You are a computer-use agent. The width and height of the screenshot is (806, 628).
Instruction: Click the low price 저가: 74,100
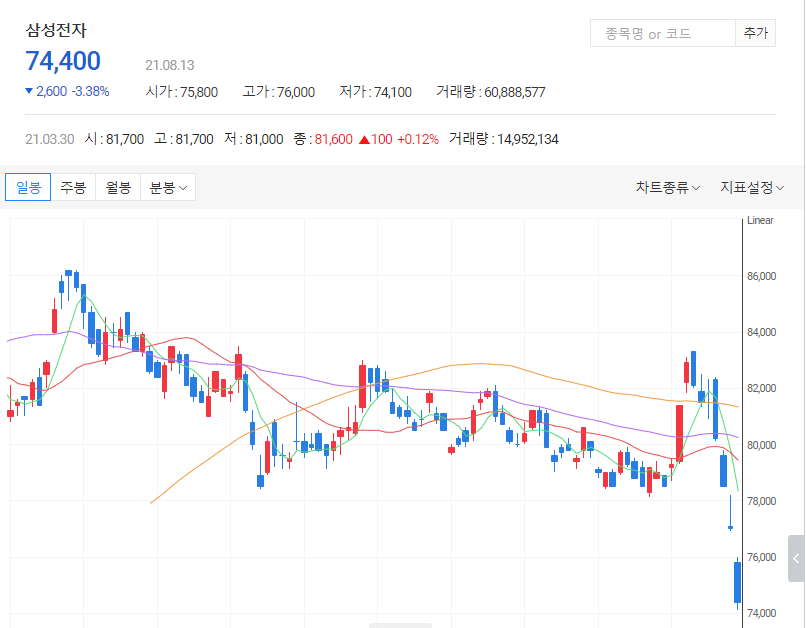(375, 92)
